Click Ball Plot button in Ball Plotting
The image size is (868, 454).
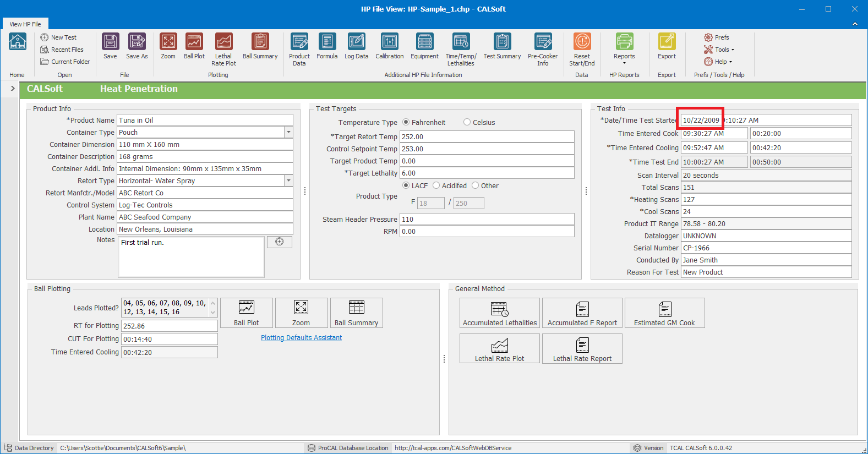[x=247, y=313]
